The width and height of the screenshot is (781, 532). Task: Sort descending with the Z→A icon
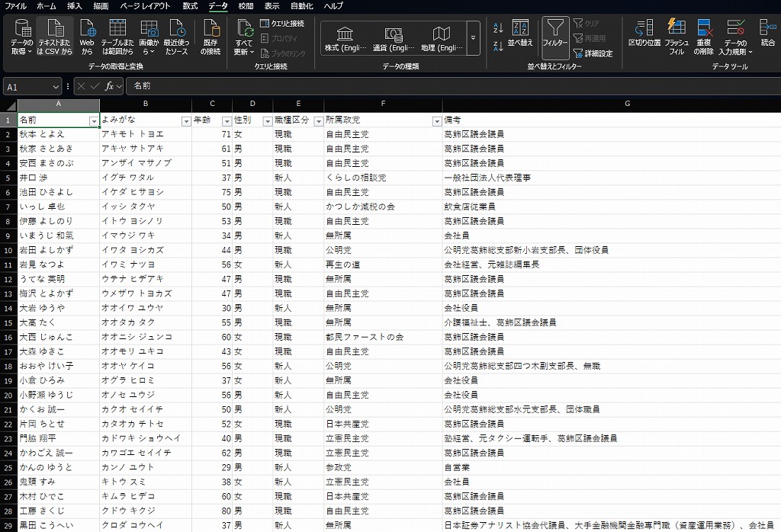[498, 46]
